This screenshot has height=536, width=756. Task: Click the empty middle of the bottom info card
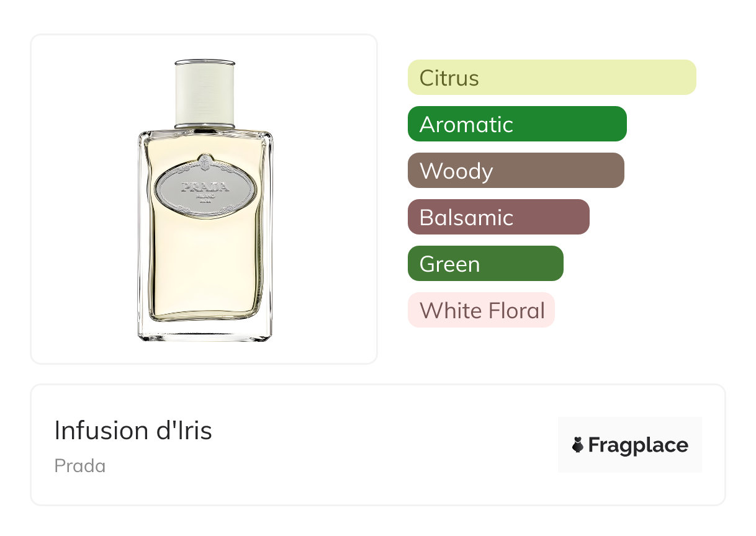point(385,445)
